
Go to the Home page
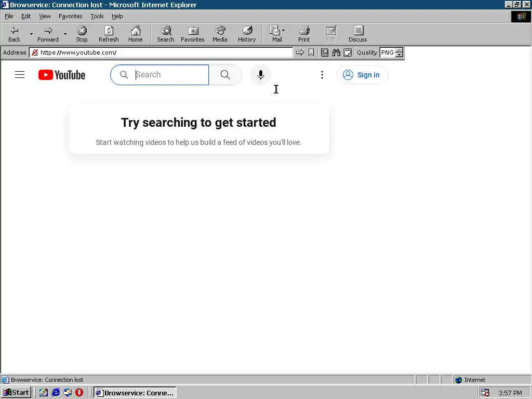(136, 34)
